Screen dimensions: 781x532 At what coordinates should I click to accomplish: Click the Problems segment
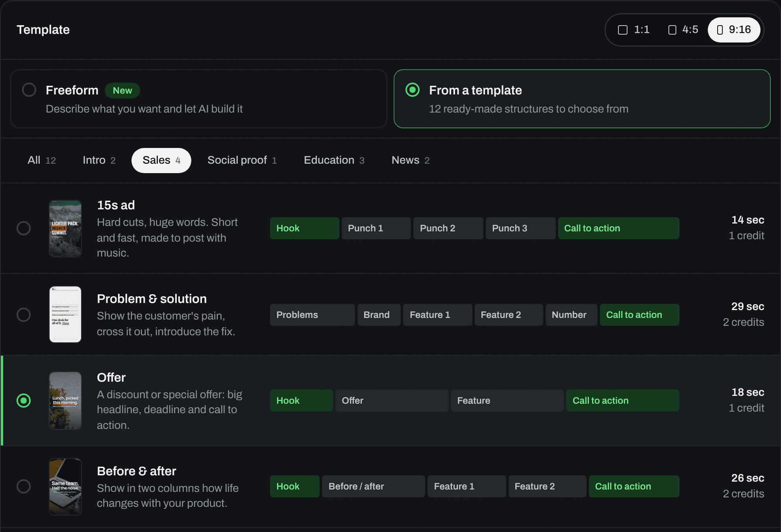(313, 315)
